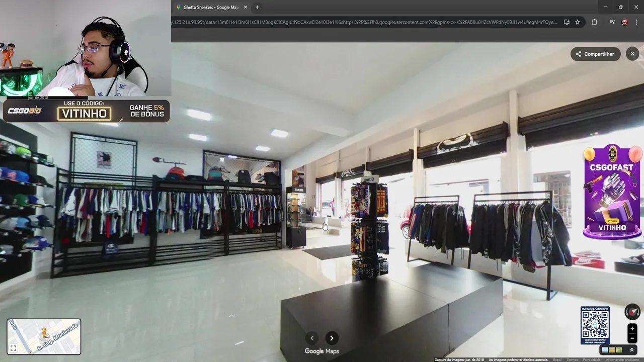Click the browser address bar URL
This screenshot has height=362, width=644.
364,22
